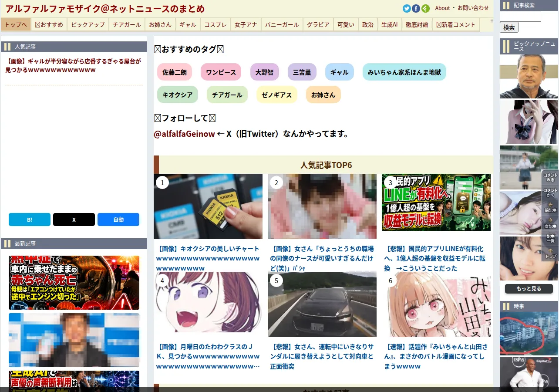Open rank 5 black car thumbnail
The height and width of the screenshot is (392, 559).
click(322, 304)
